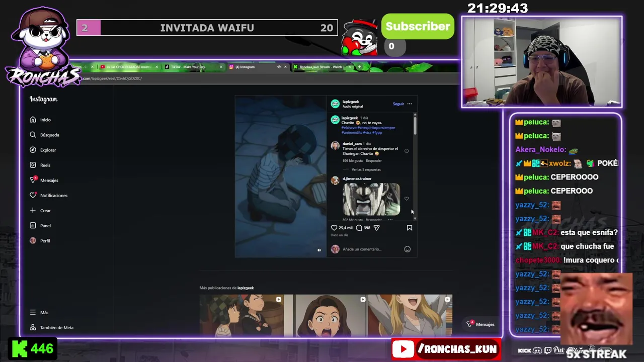Click lapizgeek avatar in post header
The height and width of the screenshot is (362, 644).
(335, 104)
